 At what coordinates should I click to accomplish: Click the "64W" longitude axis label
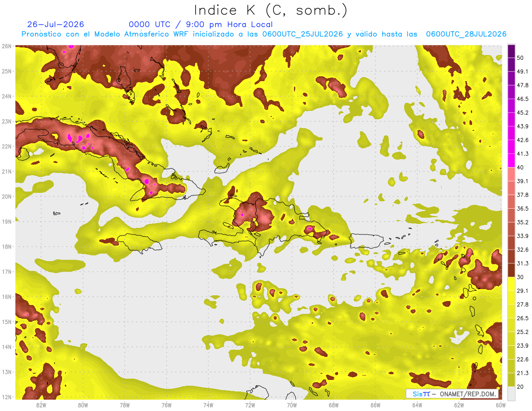tap(417, 405)
